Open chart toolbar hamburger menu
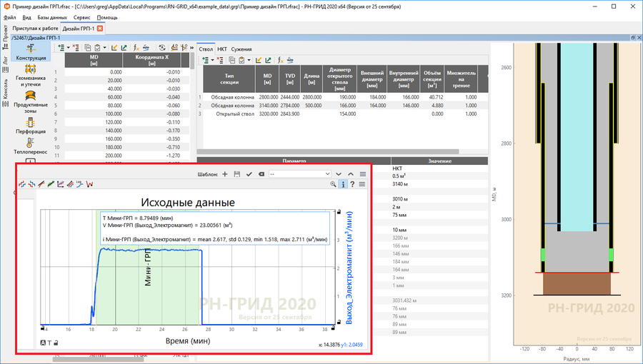643x364 pixels. pyautogui.click(x=362, y=184)
